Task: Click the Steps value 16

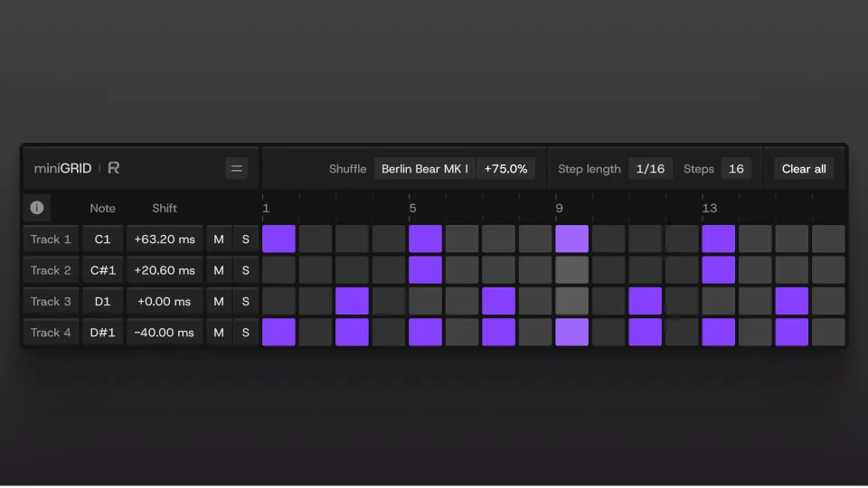Action: pyautogui.click(x=736, y=169)
